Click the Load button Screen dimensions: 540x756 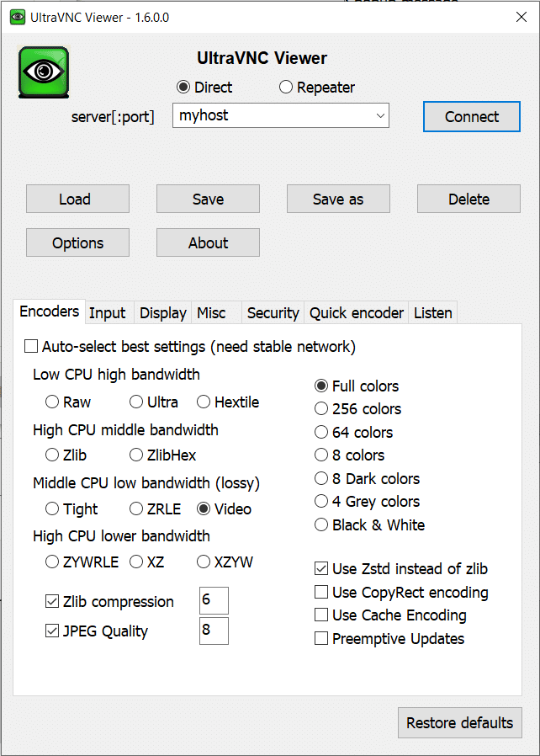click(x=77, y=199)
